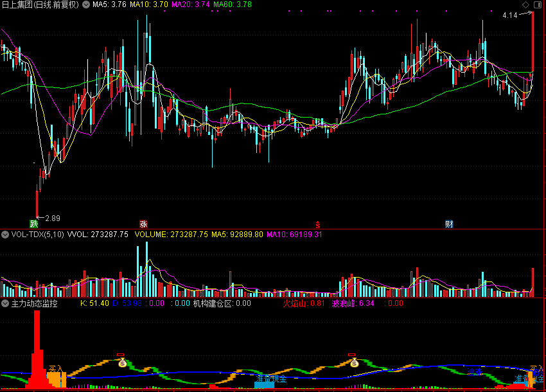546x392 pixels.
Task: Click the 主力动态监控 indicator name
Action: (35, 303)
